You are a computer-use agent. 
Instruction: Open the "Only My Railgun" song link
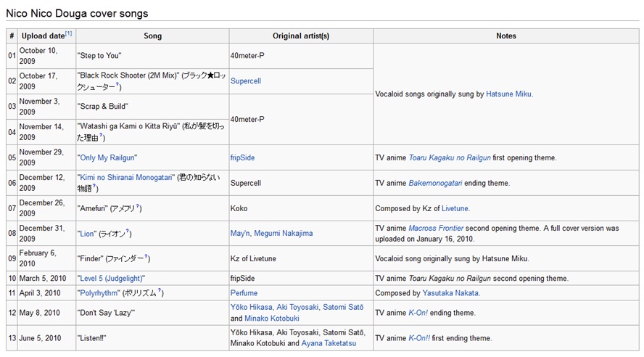[107, 157]
